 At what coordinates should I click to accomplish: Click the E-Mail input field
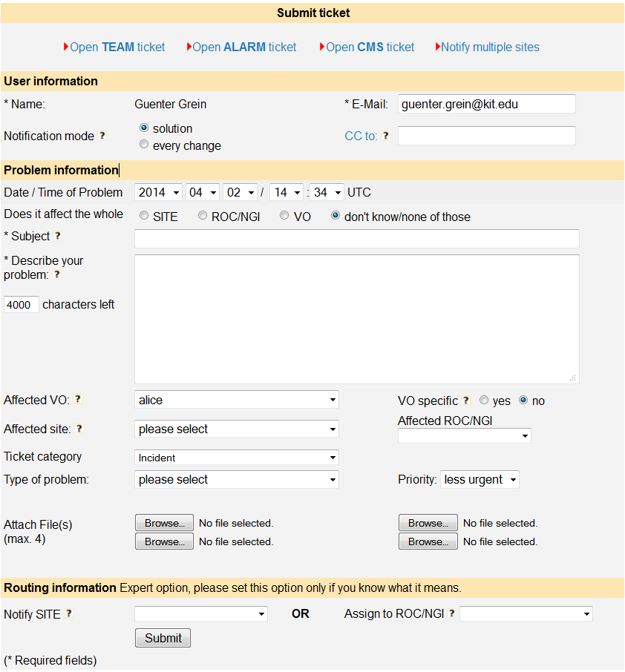[x=486, y=104]
